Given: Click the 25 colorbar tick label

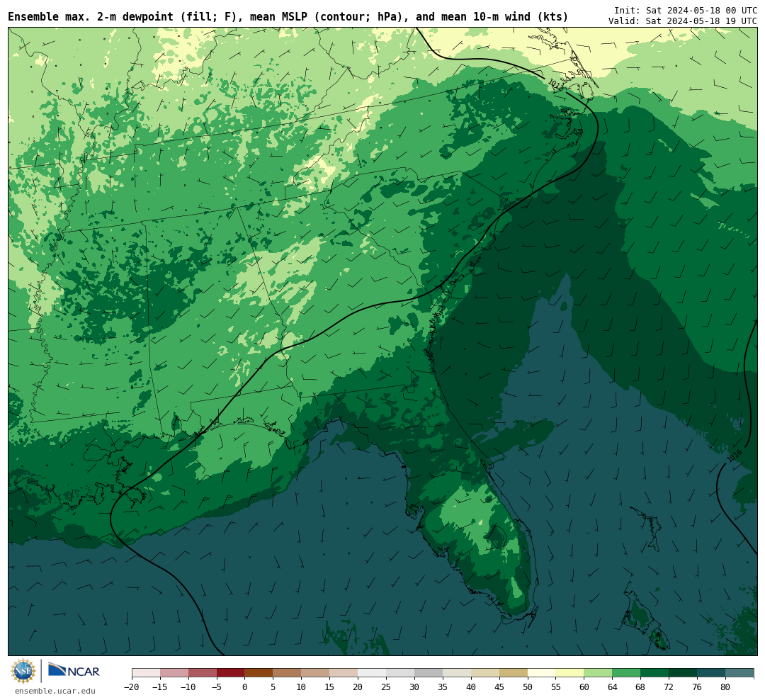Looking at the screenshot, I should point(387,687).
